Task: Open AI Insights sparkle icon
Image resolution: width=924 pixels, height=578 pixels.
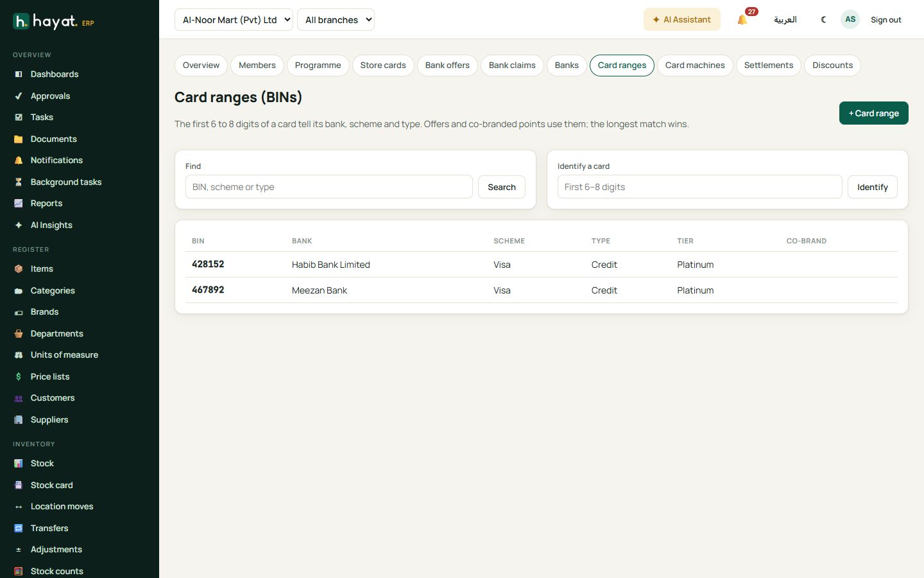Action: tap(19, 225)
